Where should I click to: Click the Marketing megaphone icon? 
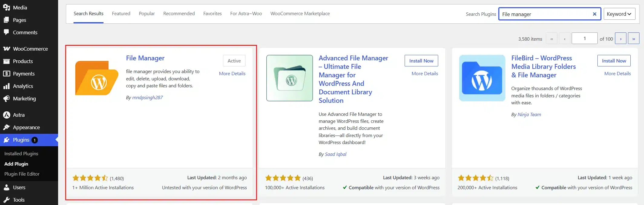coord(6,99)
